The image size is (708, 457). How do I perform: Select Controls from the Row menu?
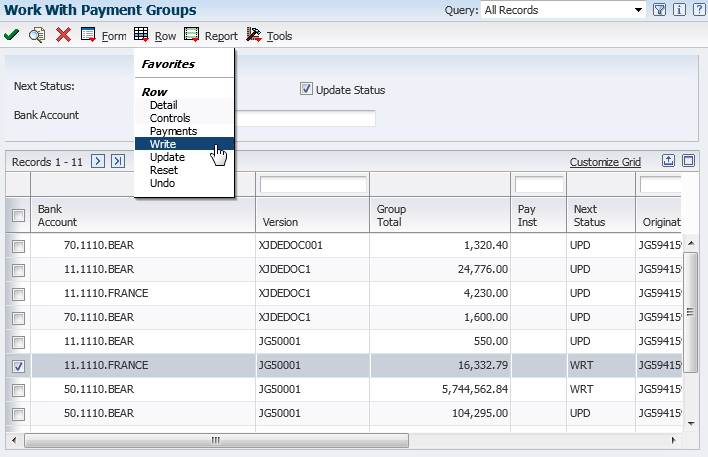184,118
